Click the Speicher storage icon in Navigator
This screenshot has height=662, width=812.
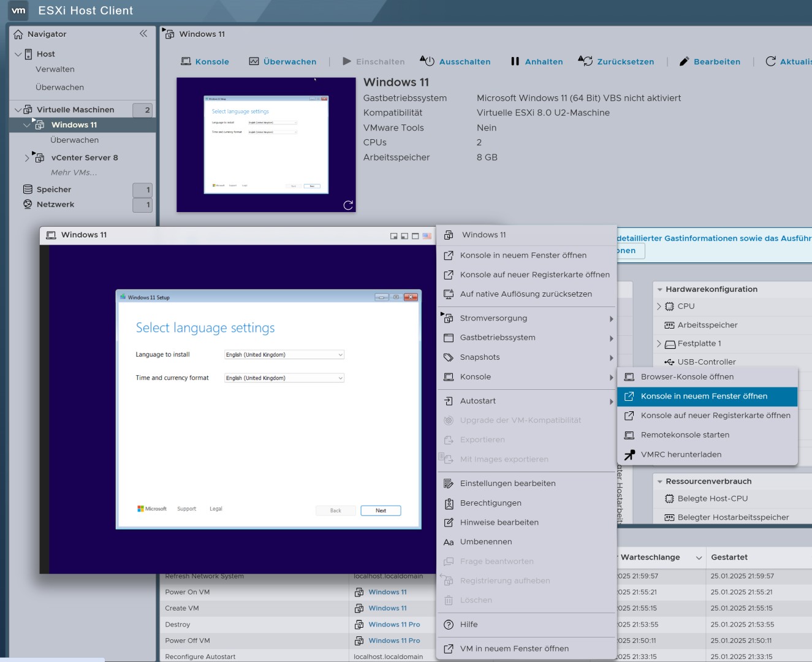click(28, 189)
